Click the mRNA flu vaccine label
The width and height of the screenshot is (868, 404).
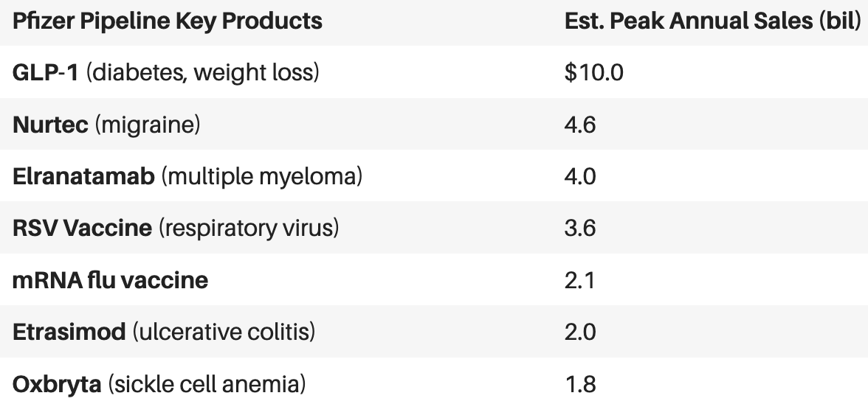click(x=110, y=280)
